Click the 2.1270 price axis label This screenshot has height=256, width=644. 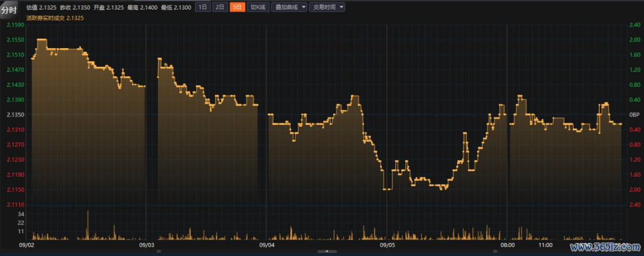(x=16, y=145)
